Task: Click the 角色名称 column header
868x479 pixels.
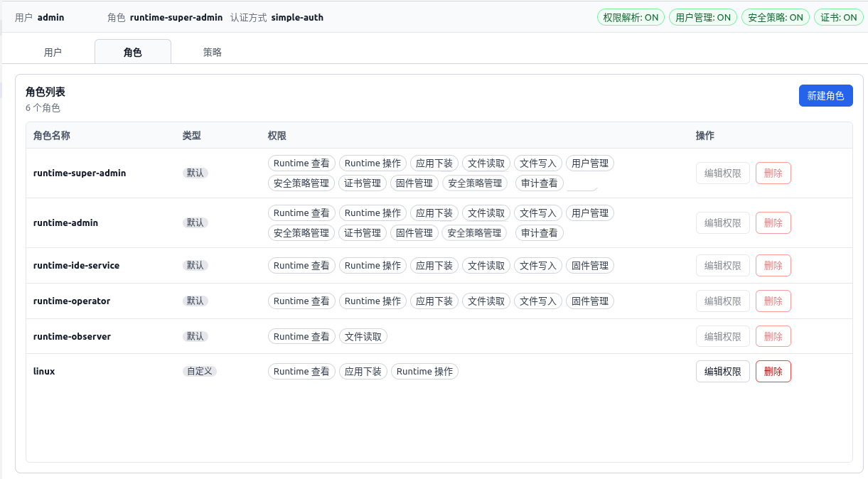Action: tap(52, 136)
